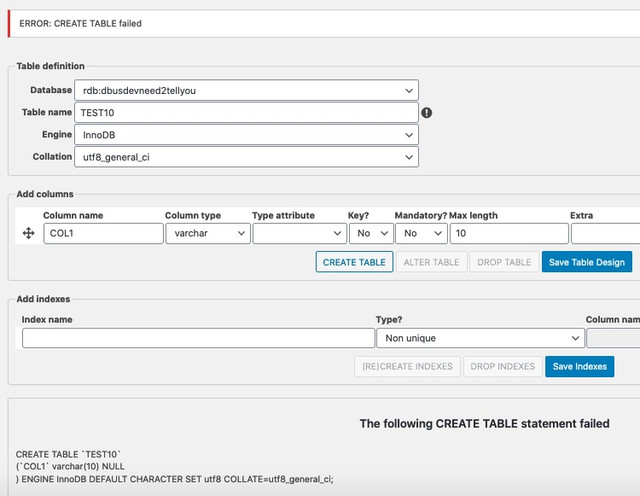Click Save Table Design button
Screen dimensions: 640x496
click(587, 262)
